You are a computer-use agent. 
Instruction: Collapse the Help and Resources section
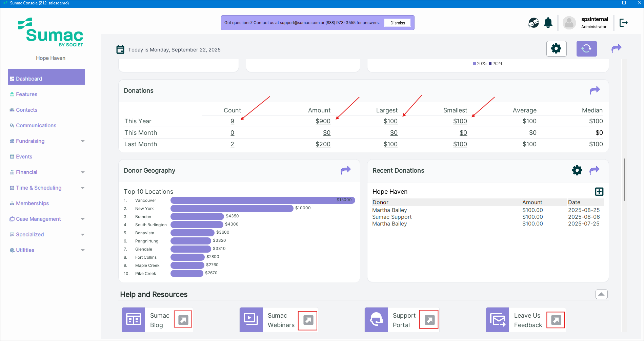pos(601,294)
